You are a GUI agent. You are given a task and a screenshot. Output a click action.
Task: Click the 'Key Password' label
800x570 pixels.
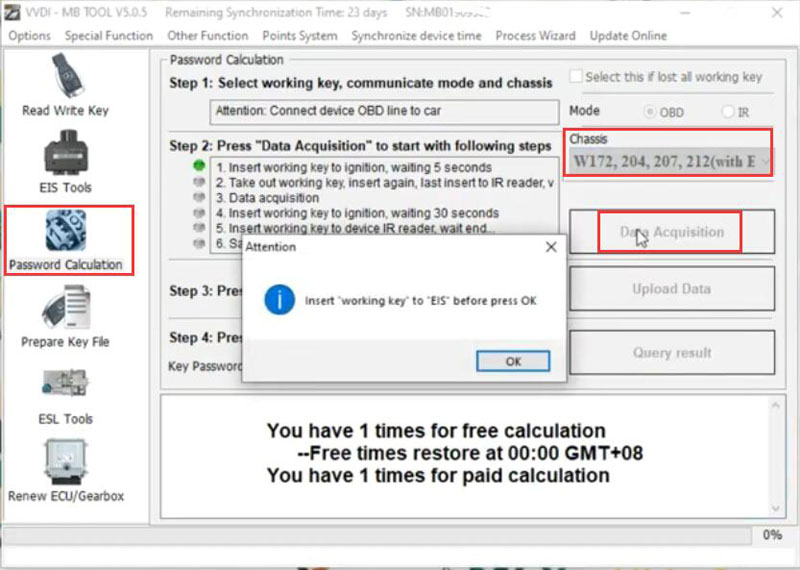coord(205,366)
